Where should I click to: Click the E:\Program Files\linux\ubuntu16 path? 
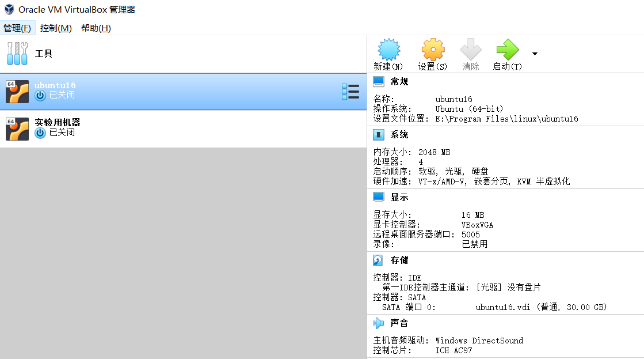click(507, 119)
